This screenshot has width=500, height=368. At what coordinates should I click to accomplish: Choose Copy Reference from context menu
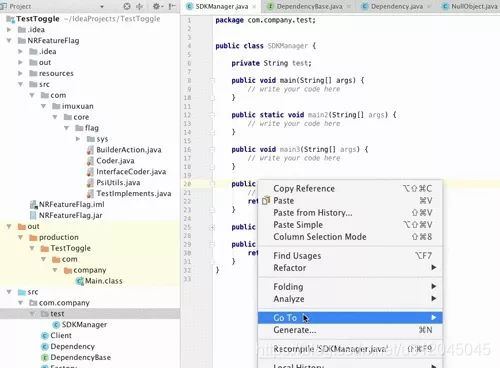(350, 189)
